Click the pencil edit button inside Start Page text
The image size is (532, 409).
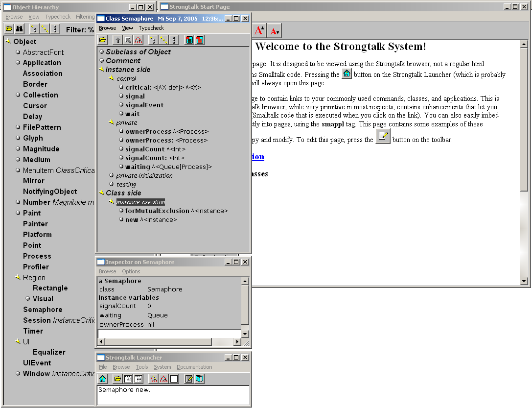[x=383, y=137]
